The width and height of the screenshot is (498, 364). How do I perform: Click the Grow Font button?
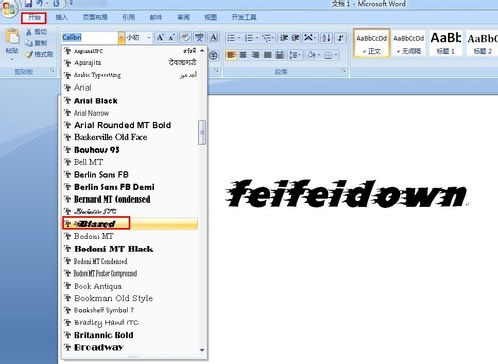tap(160, 38)
